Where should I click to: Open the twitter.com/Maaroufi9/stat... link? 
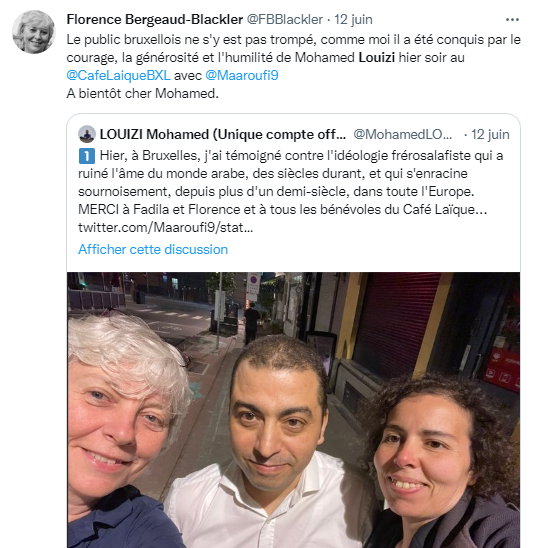pyautogui.click(x=166, y=228)
